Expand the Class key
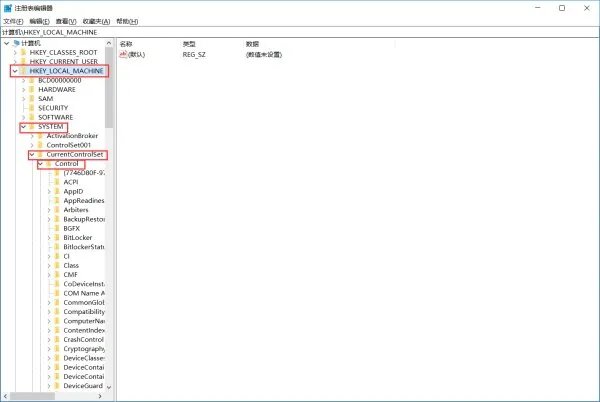This screenshot has height=402, width=600. (49, 265)
